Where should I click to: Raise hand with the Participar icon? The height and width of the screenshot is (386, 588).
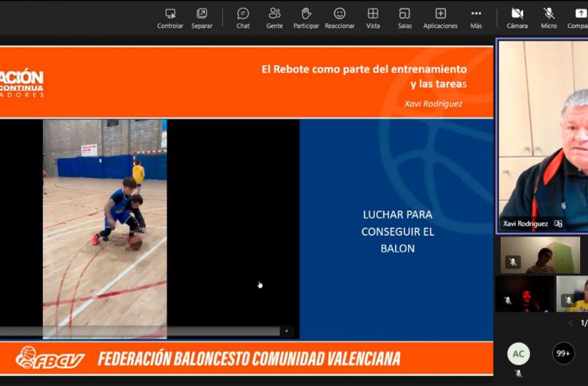pyautogui.click(x=306, y=18)
